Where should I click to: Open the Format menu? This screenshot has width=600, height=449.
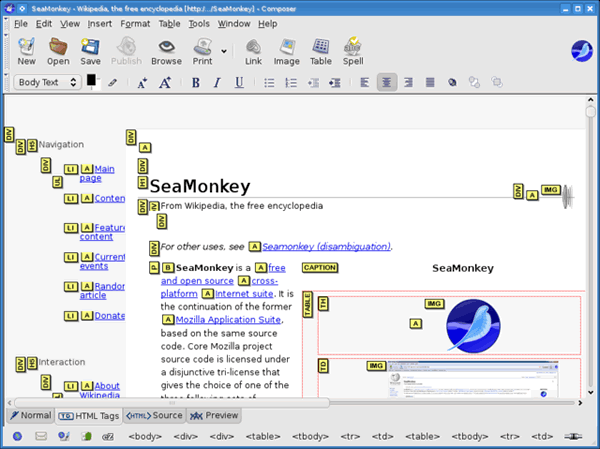[x=135, y=24]
